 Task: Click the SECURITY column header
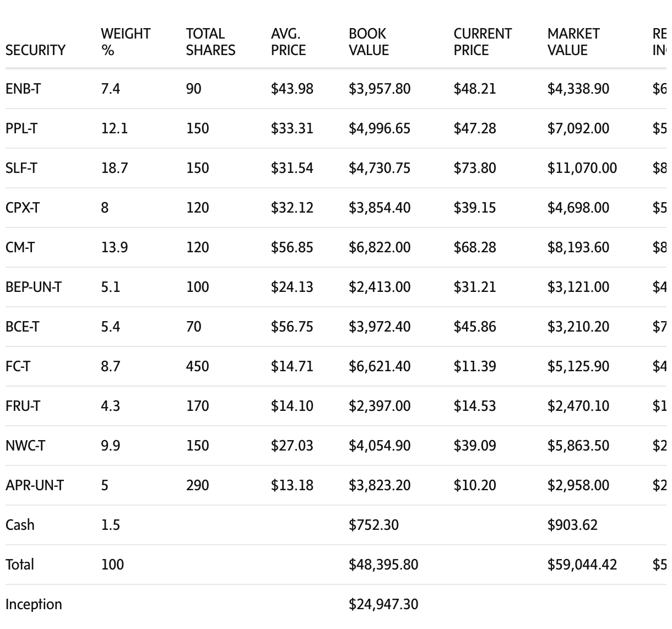(x=35, y=50)
